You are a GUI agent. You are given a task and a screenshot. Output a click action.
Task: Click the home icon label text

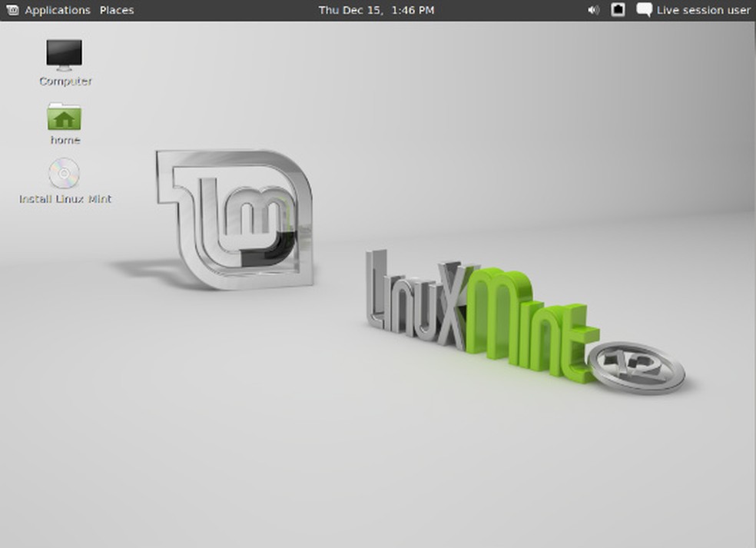[65, 140]
